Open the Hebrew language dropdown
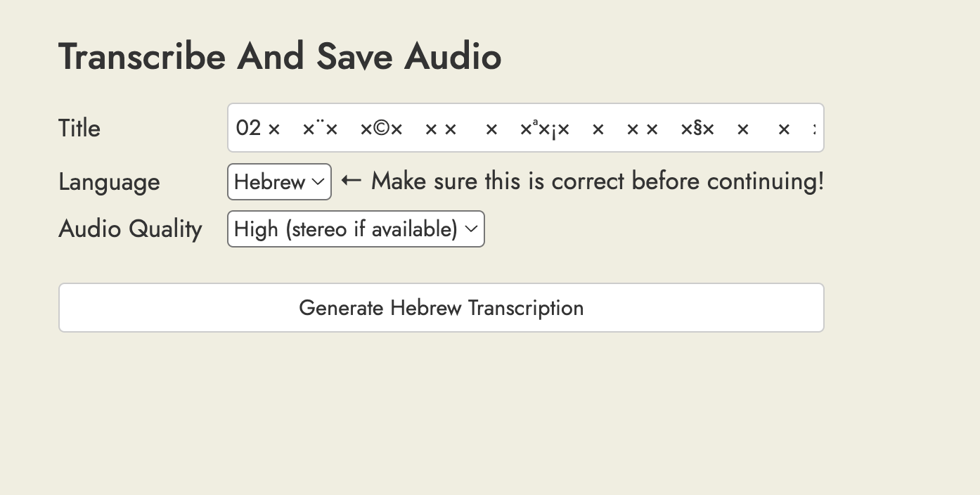 pos(279,182)
